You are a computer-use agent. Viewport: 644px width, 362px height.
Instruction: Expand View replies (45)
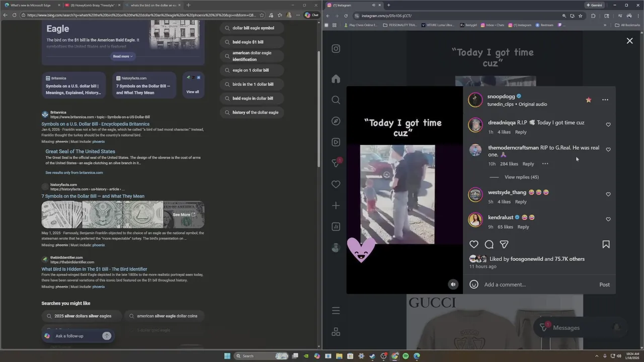click(x=521, y=177)
